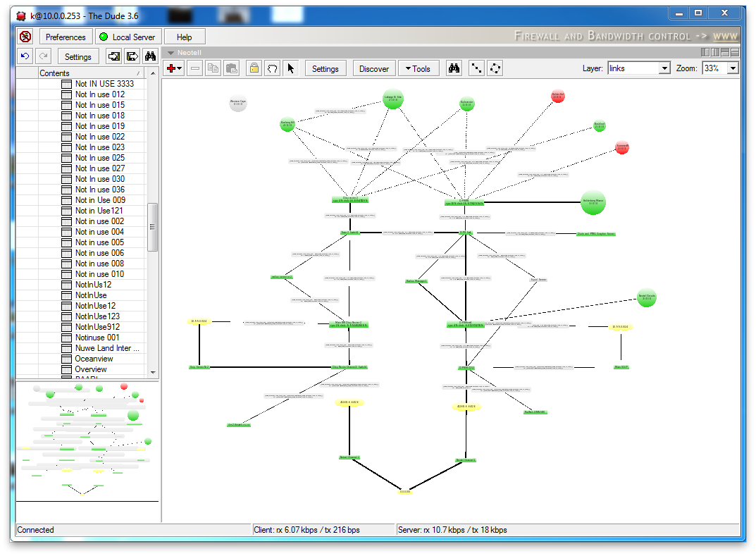Select the arrow selection tool on map toolbar
This screenshot has height=556, width=756.
coord(291,68)
